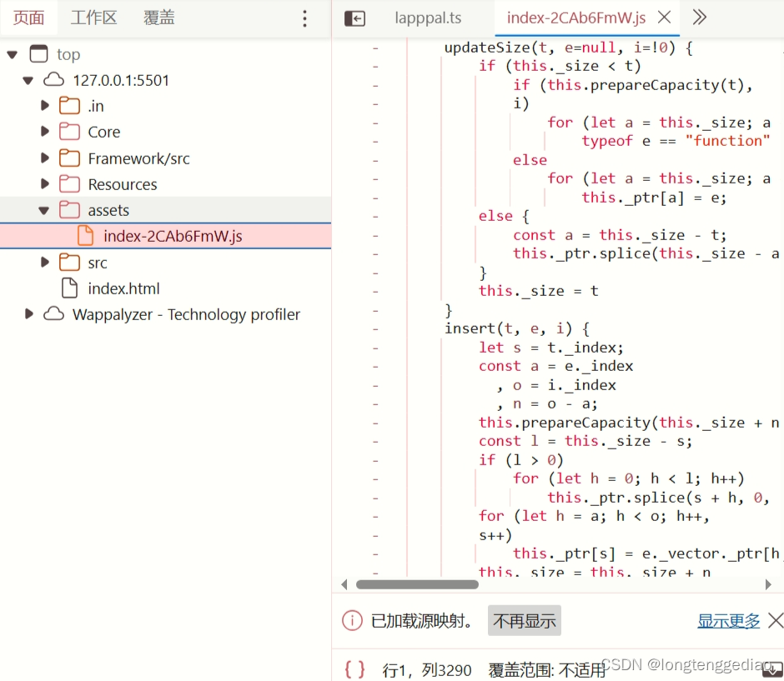Viewport: 784px width, 681px height.
Task: Switch to the 工作区 tab
Action: (x=93, y=18)
